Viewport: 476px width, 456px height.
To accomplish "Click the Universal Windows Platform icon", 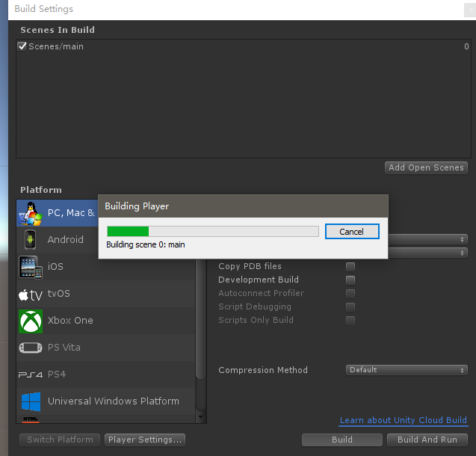I will [31, 401].
